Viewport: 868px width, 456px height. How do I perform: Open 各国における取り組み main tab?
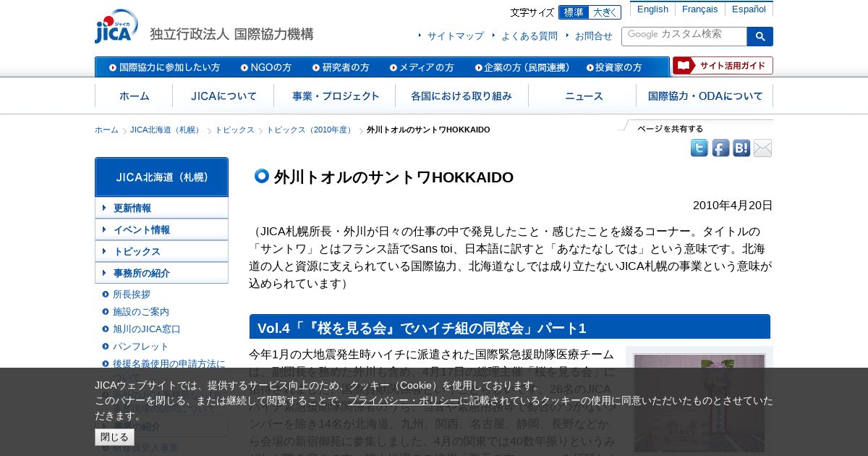click(x=461, y=96)
